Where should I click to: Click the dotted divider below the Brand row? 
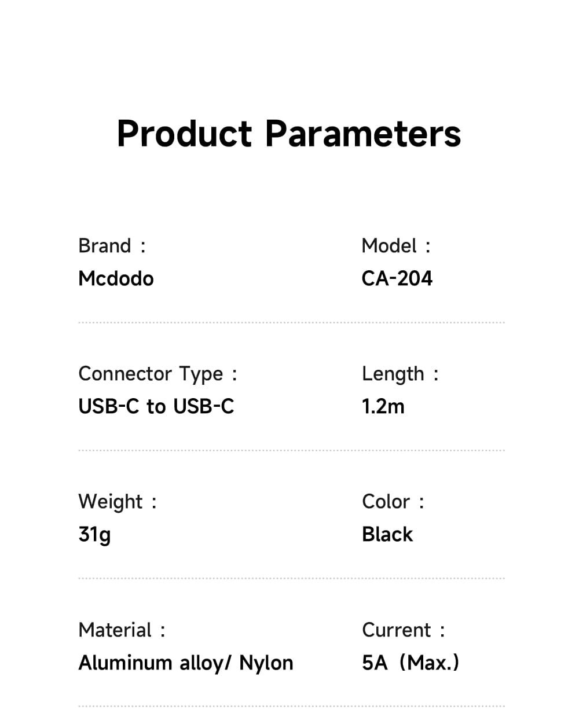(x=291, y=323)
